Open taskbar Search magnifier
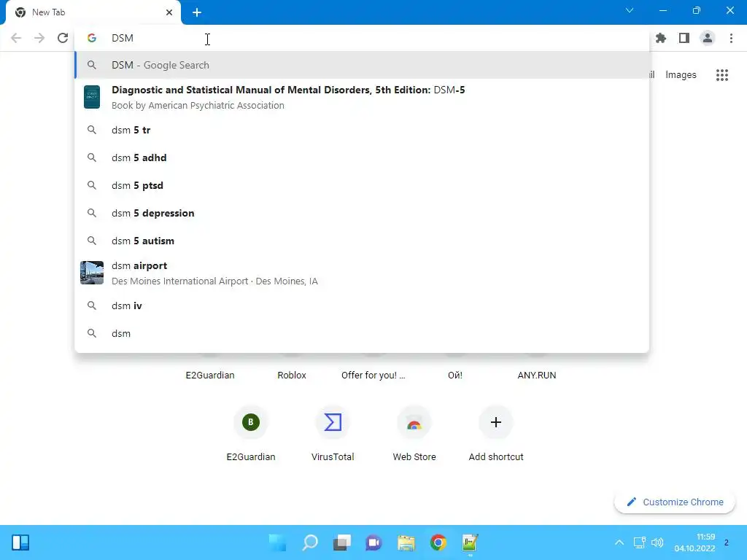The height and width of the screenshot is (560, 747). [309, 542]
